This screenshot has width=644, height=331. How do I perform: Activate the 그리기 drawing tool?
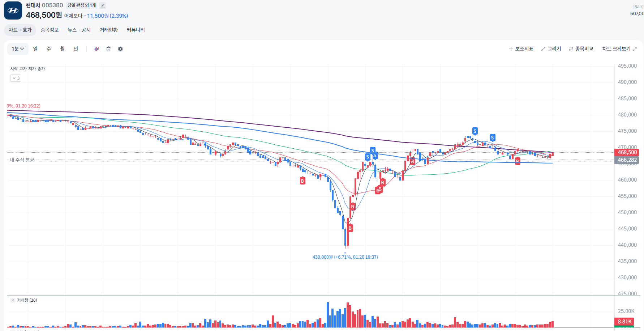click(x=551, y=49)
